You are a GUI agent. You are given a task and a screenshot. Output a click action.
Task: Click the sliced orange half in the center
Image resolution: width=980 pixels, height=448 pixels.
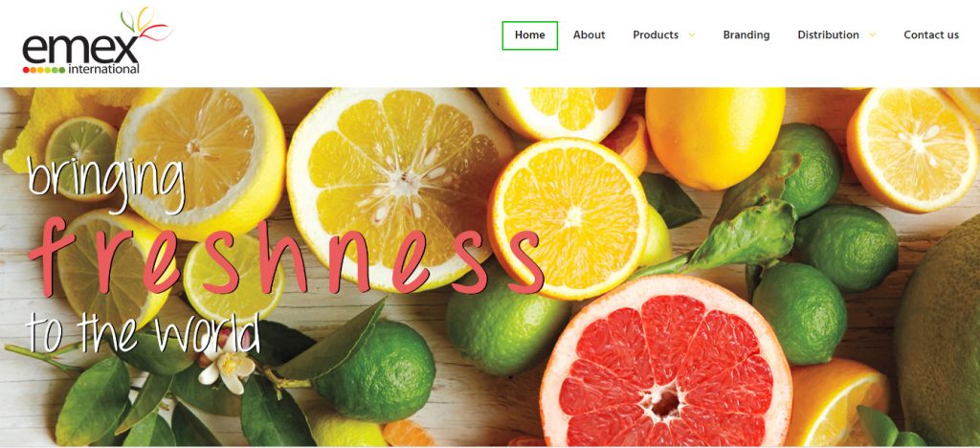(x=568, y=218)
